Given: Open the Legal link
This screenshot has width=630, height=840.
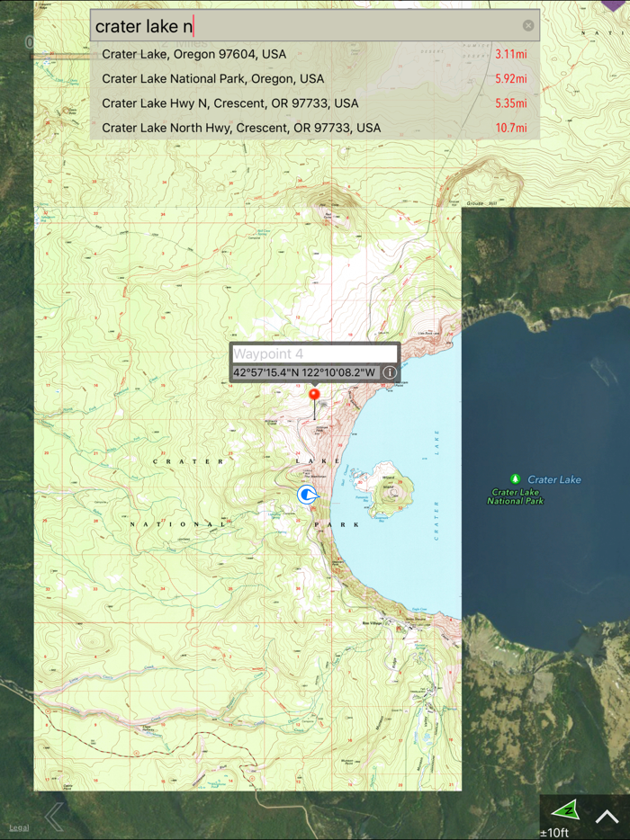Looking at the screenshot, I should coord(19,827).
